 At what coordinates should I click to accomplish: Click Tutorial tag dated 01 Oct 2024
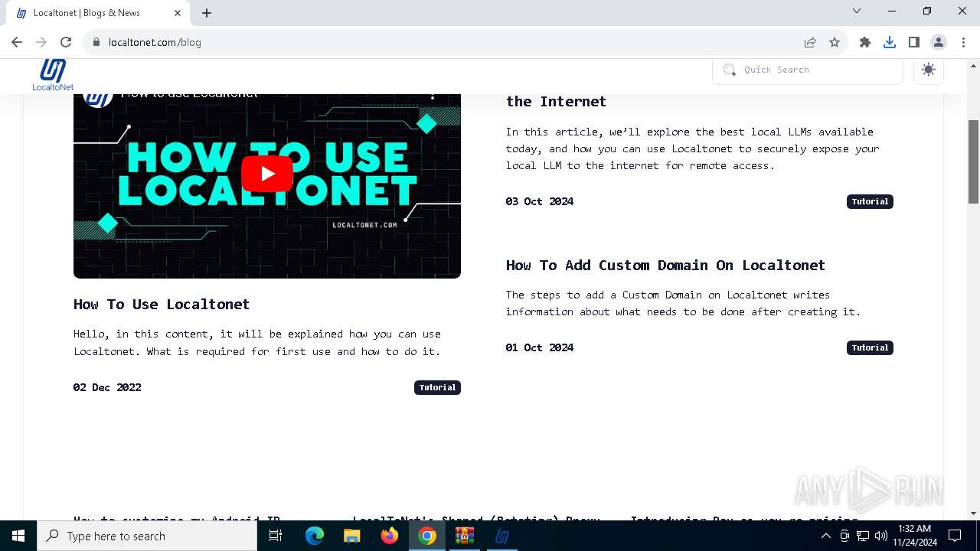coord(870,347)
